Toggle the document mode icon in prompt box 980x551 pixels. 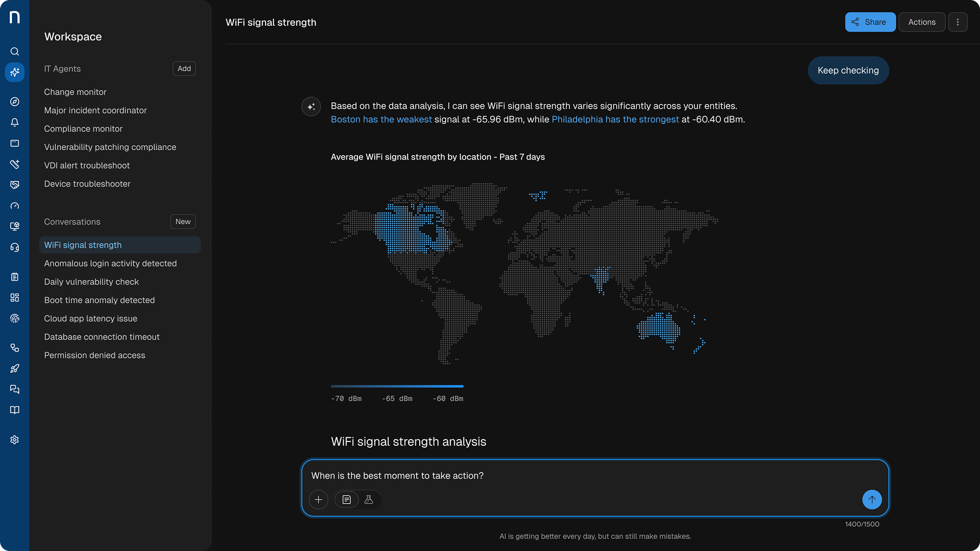347,500
